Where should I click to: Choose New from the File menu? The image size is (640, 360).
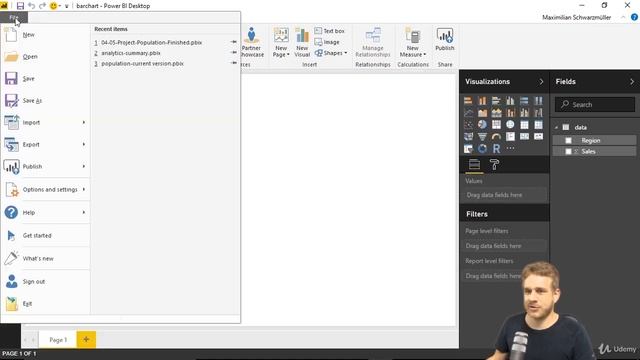[x=45, y=35]
